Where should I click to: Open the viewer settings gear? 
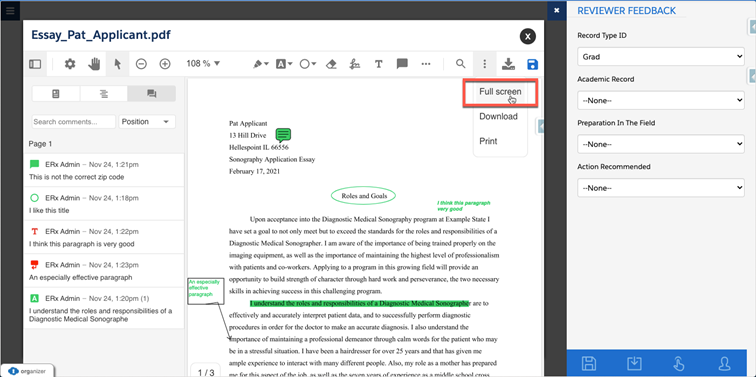click(x=70, y=64)
